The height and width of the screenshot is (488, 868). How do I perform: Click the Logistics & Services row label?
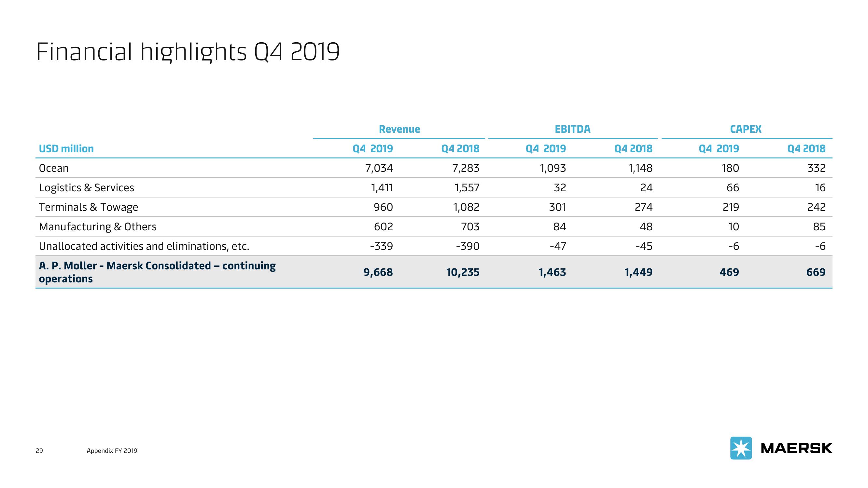coord(87,188)
